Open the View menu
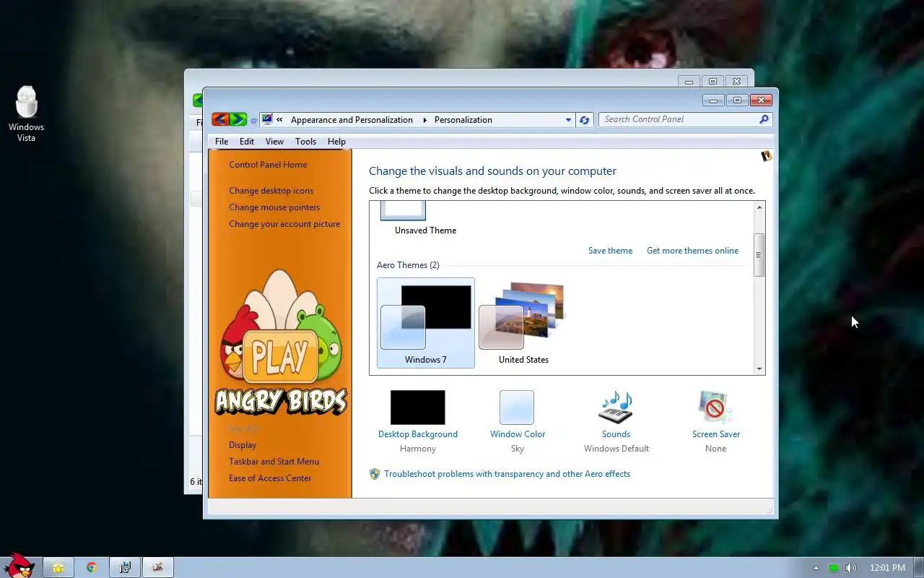Screen dimensions: 924x578 click(x=274, y=142)
